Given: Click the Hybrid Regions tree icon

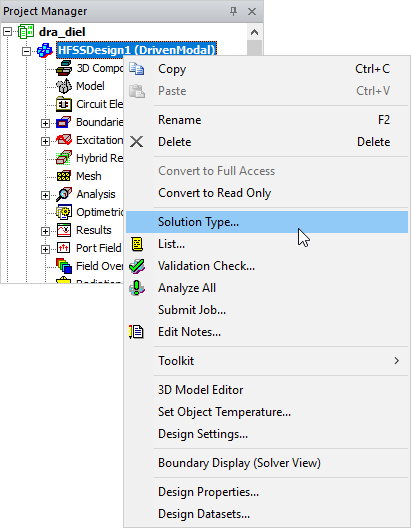Looking at the screenshot, I should (x=64, y=158).
